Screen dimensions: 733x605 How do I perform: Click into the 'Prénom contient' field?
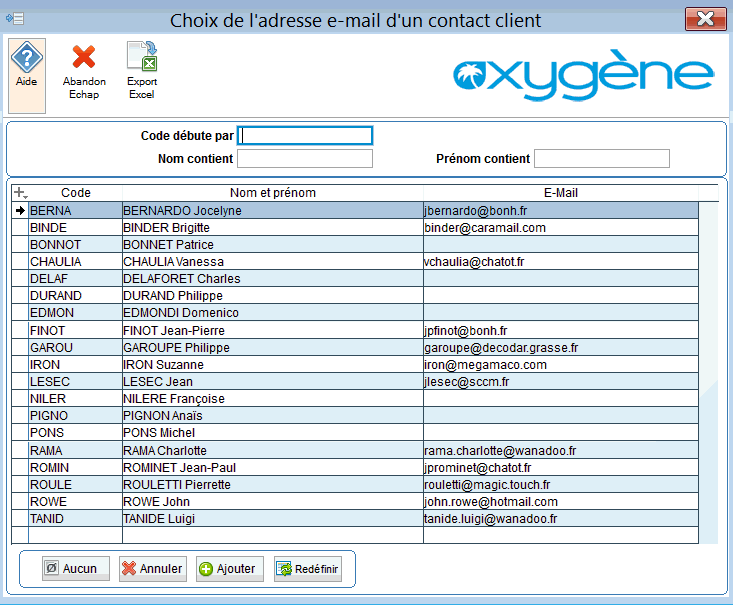[601, 159]
